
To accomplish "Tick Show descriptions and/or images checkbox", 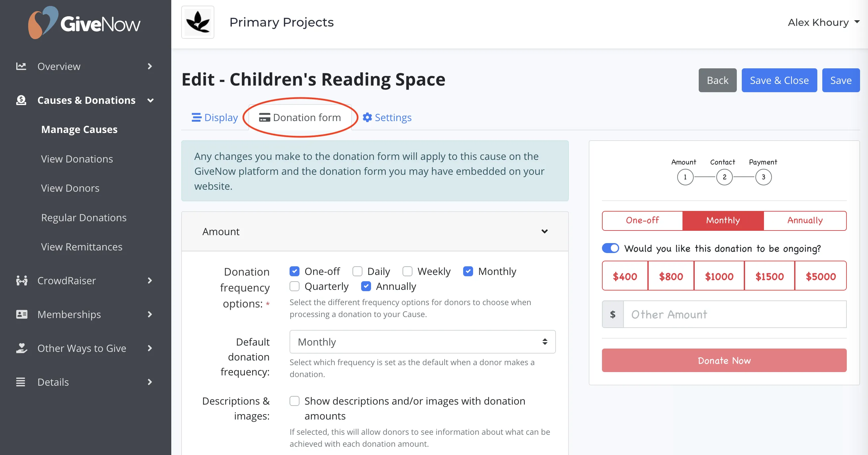I will pos(295,401).
